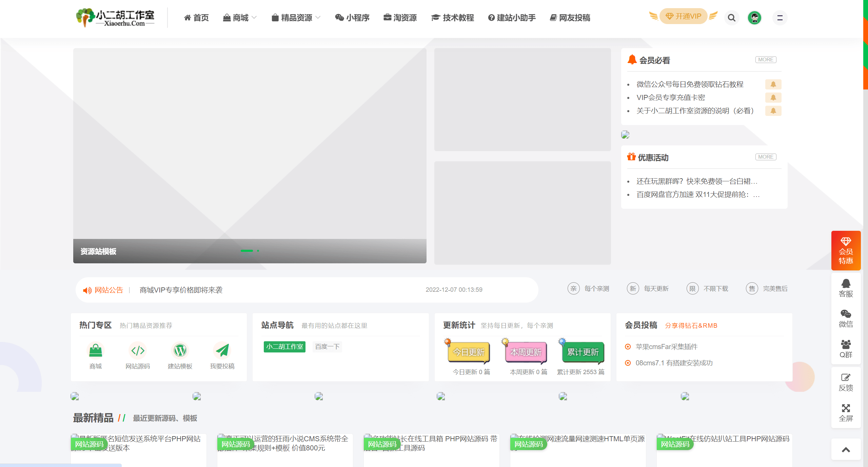Open card 多功能站长在线工具箱 PHP网站源码
Image resolution: width=868 pixels, height=467 pixels.
coord(432,450)
